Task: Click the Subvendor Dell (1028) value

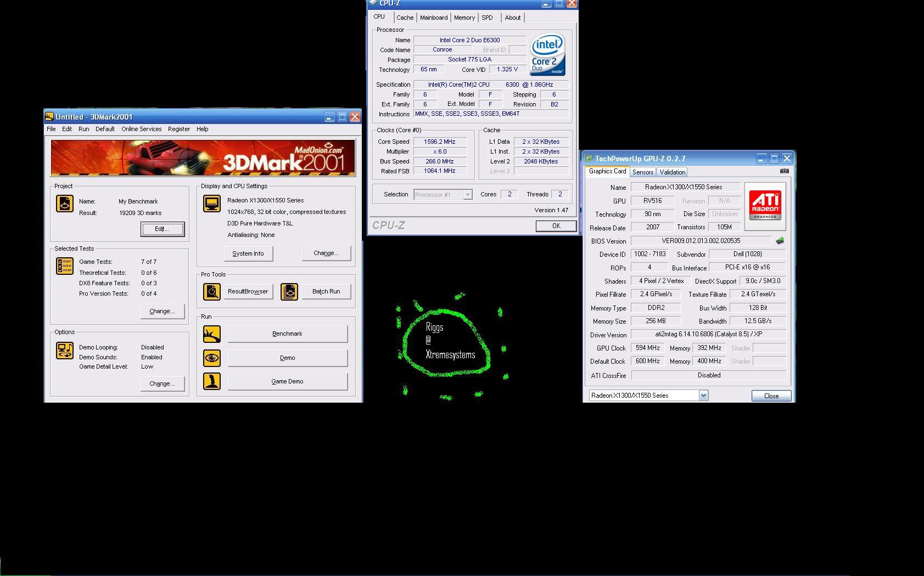Action: point(748,254)
